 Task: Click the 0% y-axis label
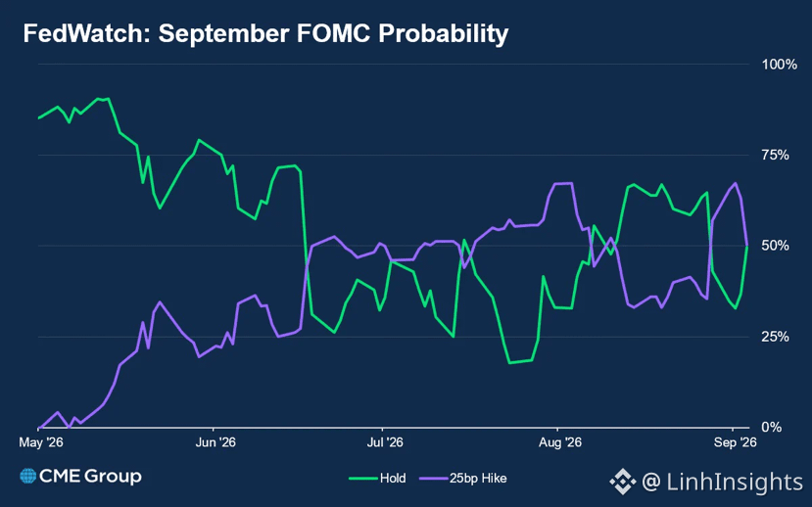[x=772, y=428]
